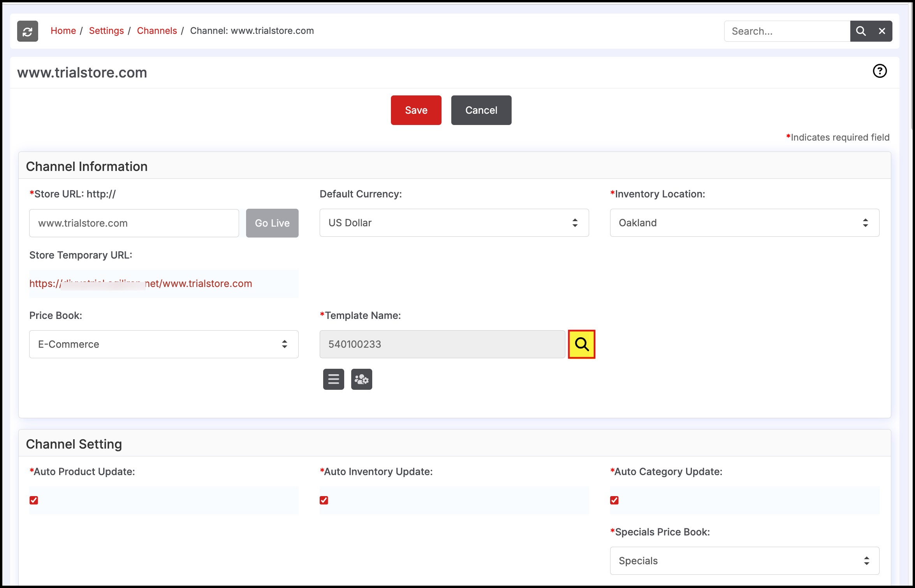Click into the Store URL input field
This screenshot has height=588, width=915.
tap(134, 223)
